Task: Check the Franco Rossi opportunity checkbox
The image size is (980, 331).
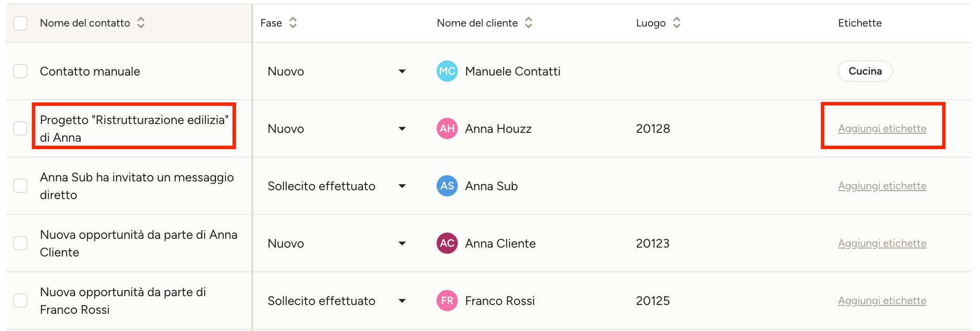Action: pyautogui.click(x=20, y=301)
